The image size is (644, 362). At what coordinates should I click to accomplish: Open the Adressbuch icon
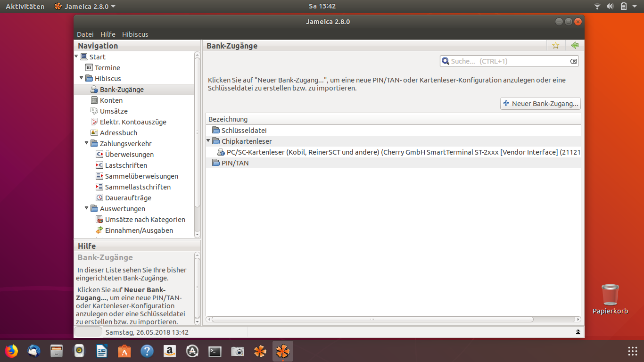pos(94,132)
